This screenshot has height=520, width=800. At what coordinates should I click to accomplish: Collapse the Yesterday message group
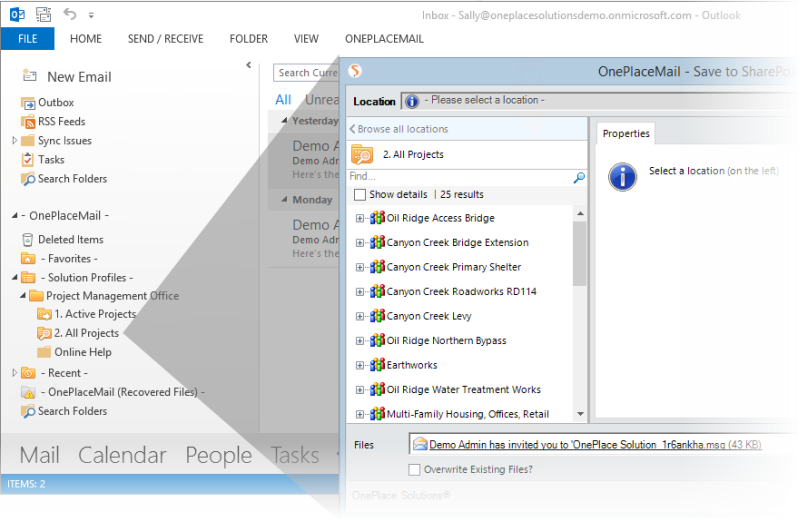pos(284,120)
